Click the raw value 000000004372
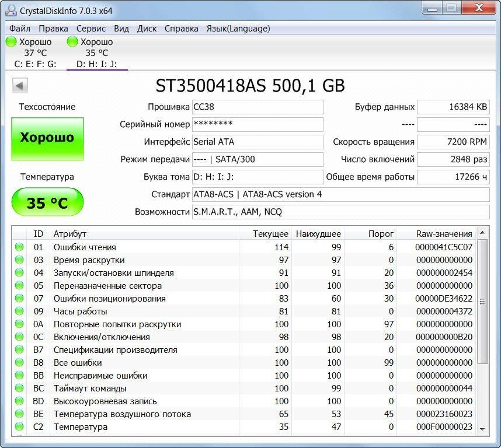The width and height of the screenshot is (501, 448). tap(444, 311)
